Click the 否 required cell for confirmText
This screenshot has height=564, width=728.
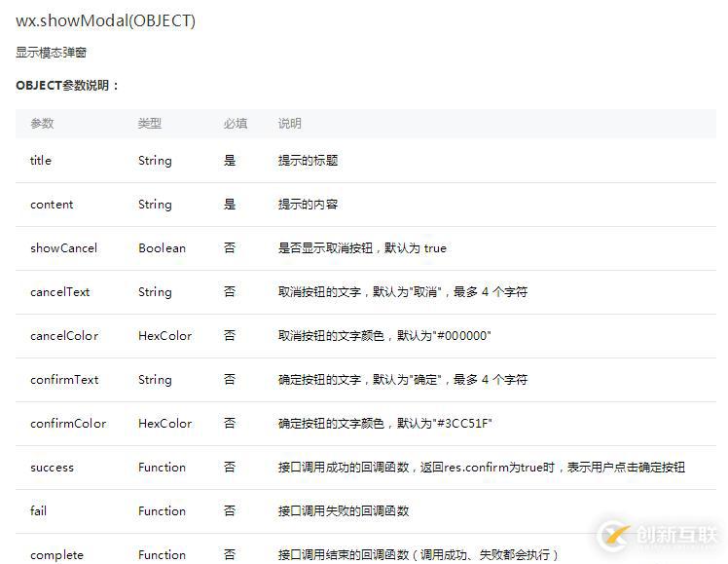[230, 380]
